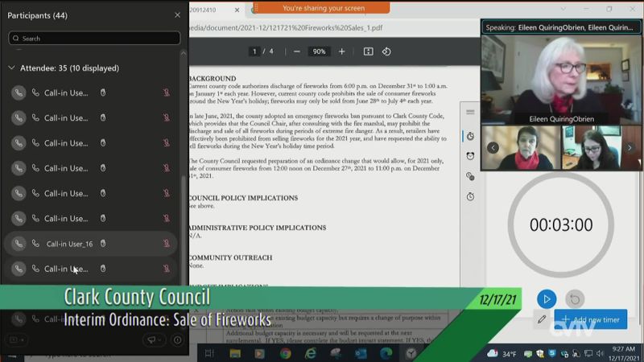Open the Stopwatch tab in Clock sidebar
This screenshot has width=644, height=362.
tap(470, 196)
